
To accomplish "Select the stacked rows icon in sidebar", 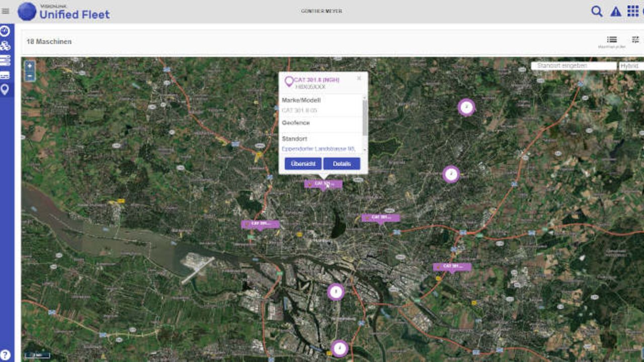I will click(x=5, y=61).
